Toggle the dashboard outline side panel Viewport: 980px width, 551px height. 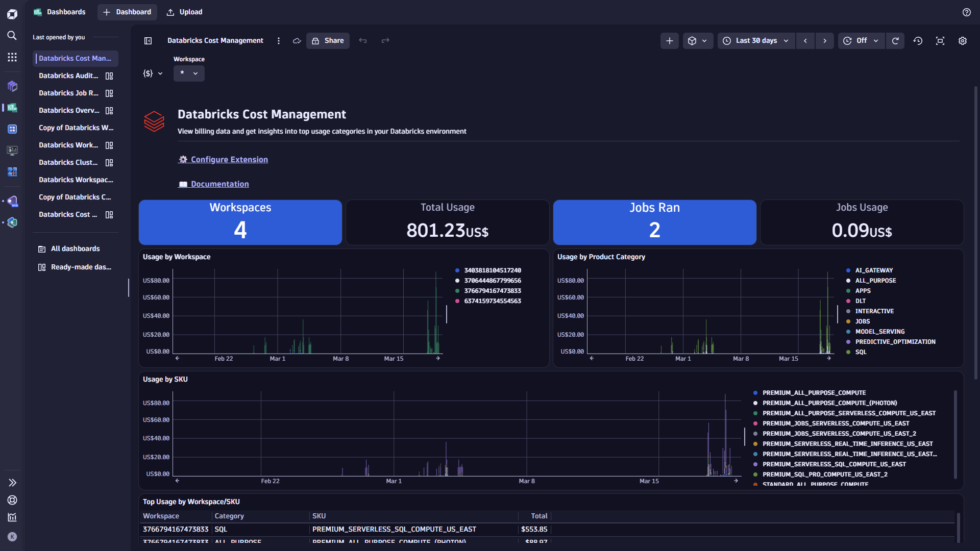click(148, 40)
